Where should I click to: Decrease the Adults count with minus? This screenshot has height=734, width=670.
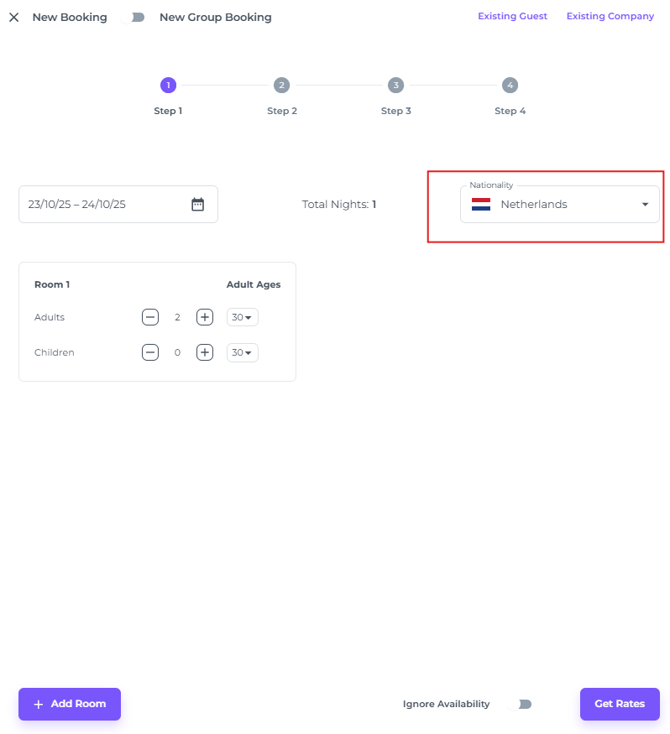click(150, 317)
